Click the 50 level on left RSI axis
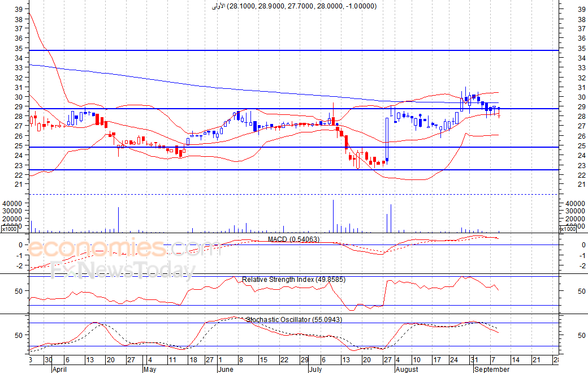This screenshot has height=373, width=588. coord(19,291)
